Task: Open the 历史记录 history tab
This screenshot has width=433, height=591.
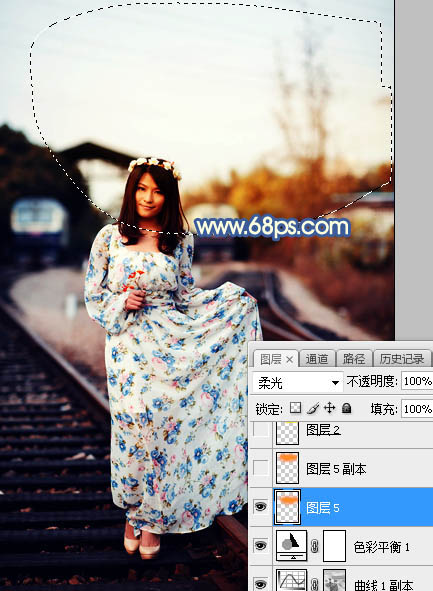Action: [x=402, y=359]
